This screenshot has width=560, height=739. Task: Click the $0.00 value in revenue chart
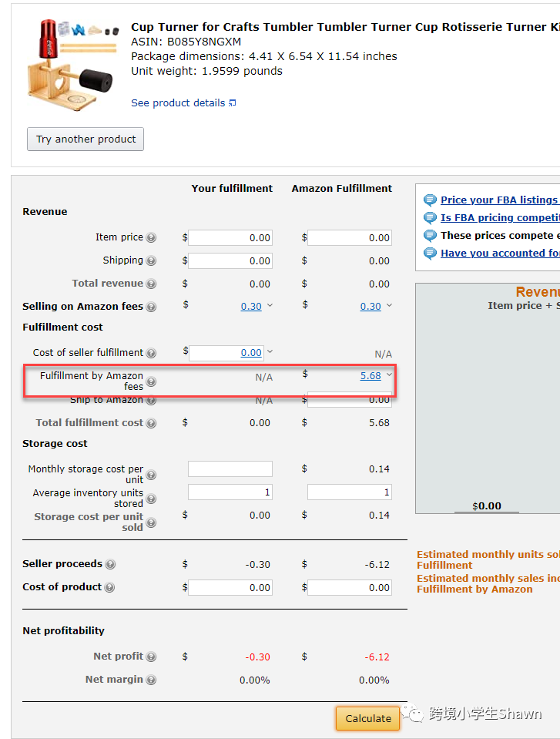(x=487, y=506)
